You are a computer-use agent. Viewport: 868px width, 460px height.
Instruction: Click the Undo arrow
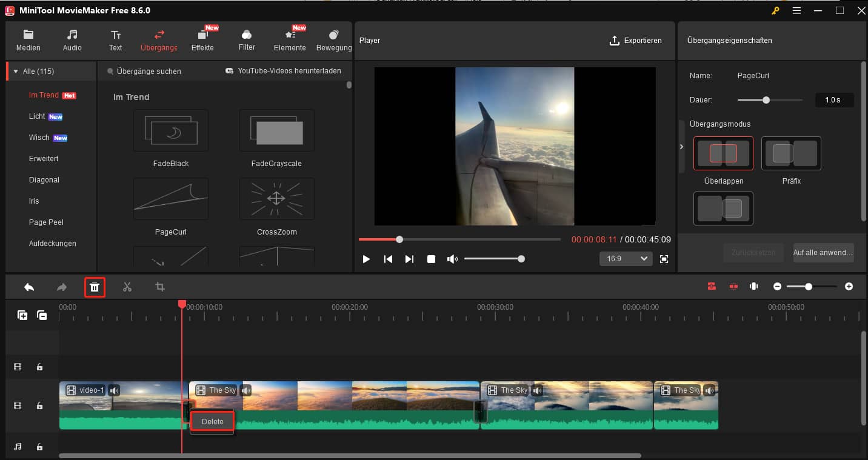pos(29,286)
